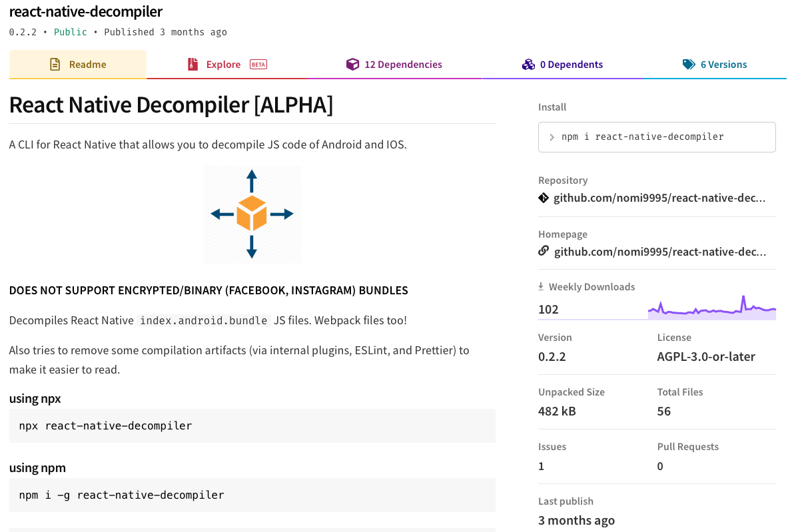Click the Unpacked Size value 482 kB

pos(557,411)
